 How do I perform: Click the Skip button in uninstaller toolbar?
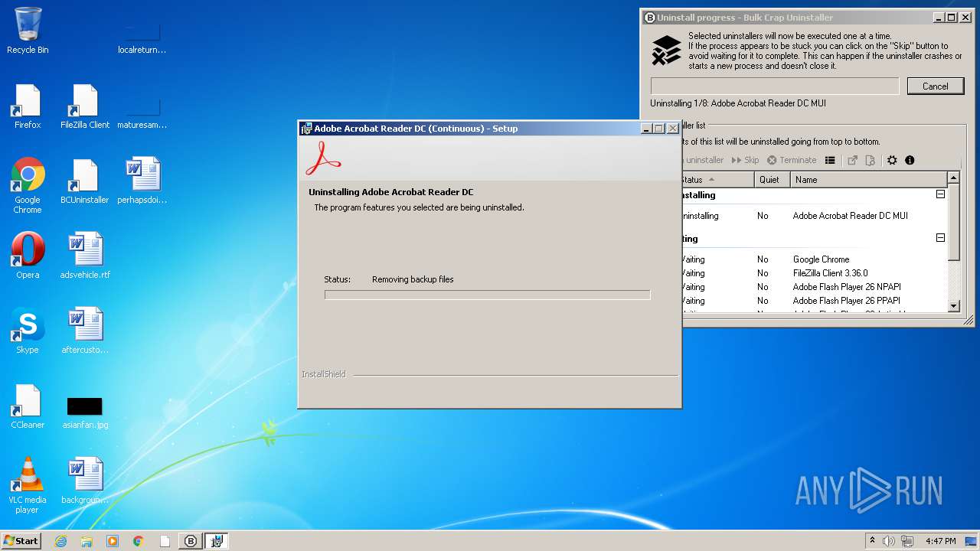pyautogui.click(x=745, y=161)
